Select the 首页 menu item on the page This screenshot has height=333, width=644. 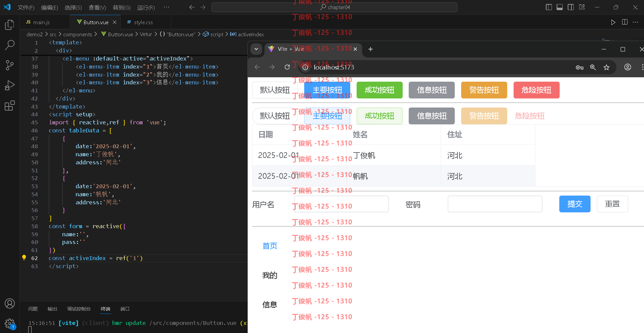[x=270, y=246]
